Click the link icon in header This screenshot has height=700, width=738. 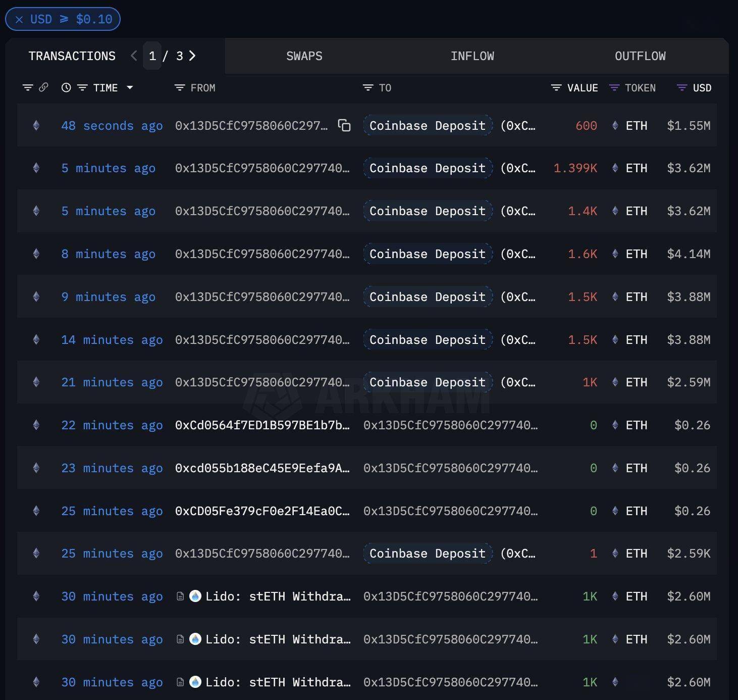point(43,87)
